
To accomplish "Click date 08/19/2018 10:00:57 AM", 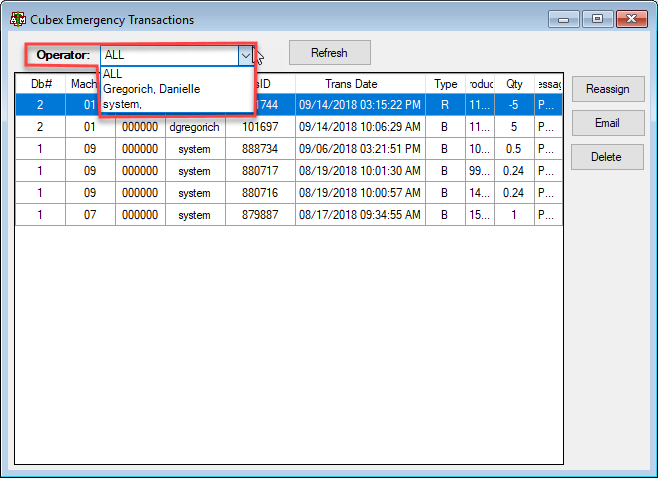I will pyautogui.click(x=360, y=193).
